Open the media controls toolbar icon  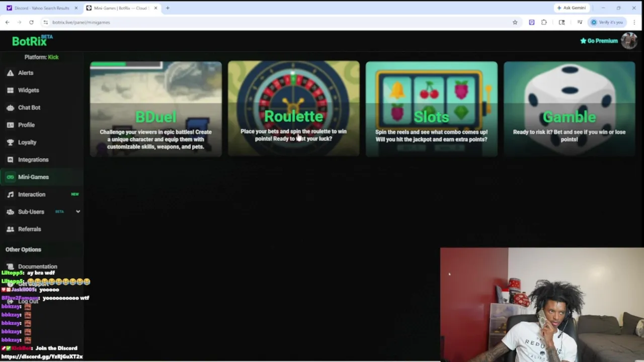[580, 22]
